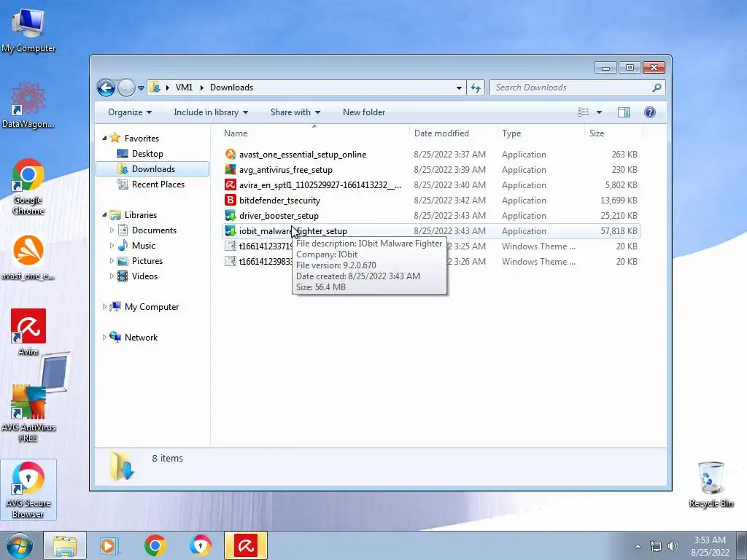Image resolution: width=747 pixels, height=560 pixels.
Task: Switch to Avira in the taskbar
Action: click(246, 545)
